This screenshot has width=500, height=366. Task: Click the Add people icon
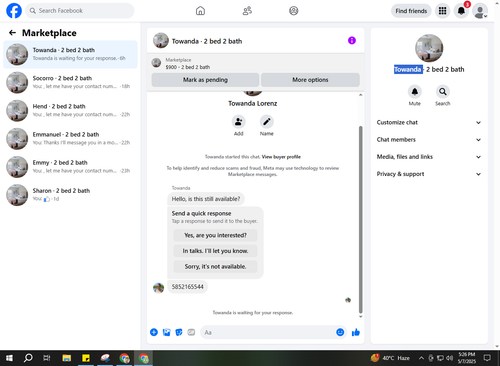tap(239, 122)
